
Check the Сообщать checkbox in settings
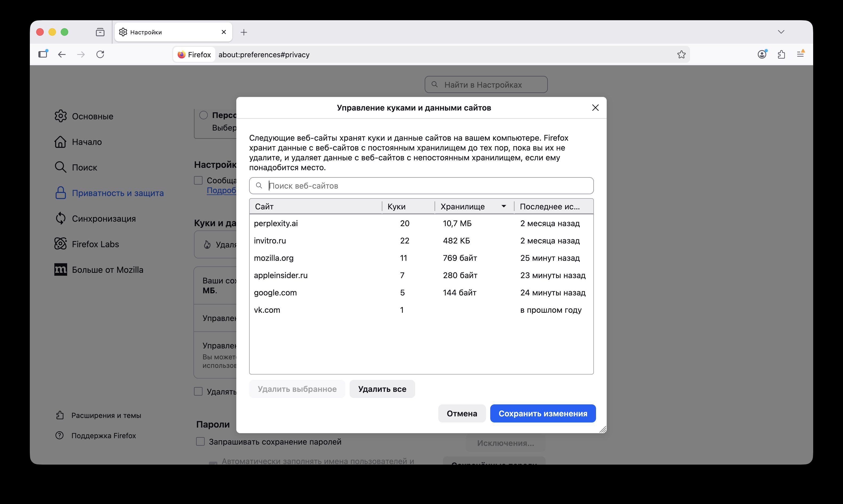198,180
